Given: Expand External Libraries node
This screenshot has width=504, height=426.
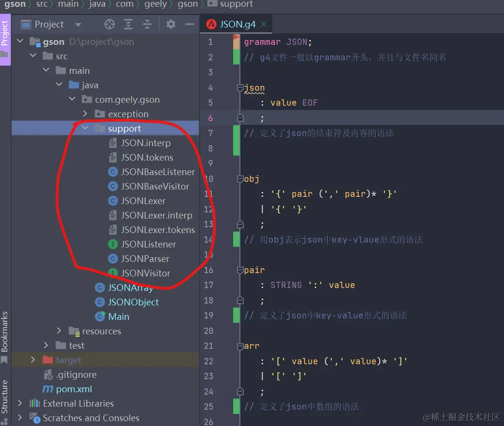Looking at the screenshot, I should [20, 403].
